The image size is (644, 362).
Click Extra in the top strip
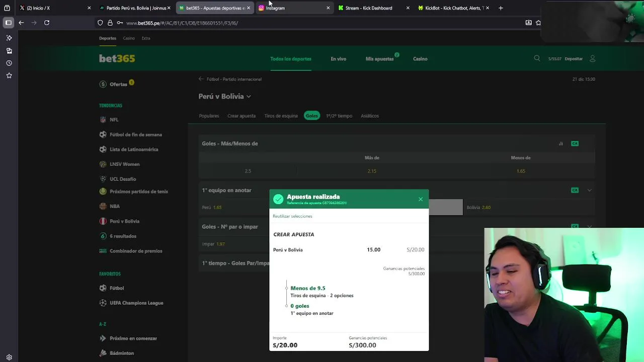[x=146, y=38]
